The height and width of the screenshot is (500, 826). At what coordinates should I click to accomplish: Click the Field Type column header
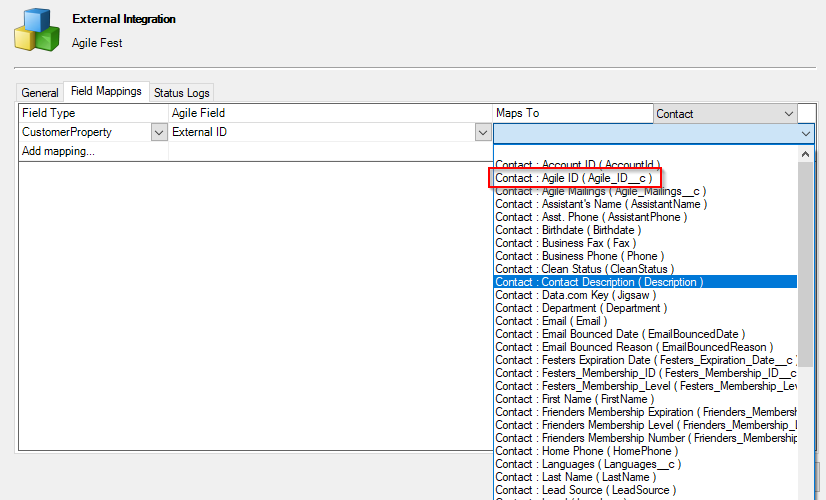click(x=93, y=113)
